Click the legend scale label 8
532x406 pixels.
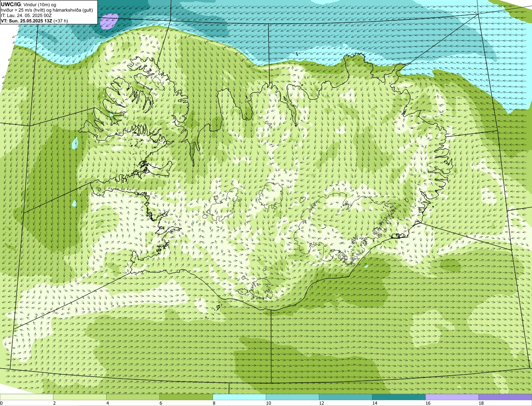(x=214, y=403)
